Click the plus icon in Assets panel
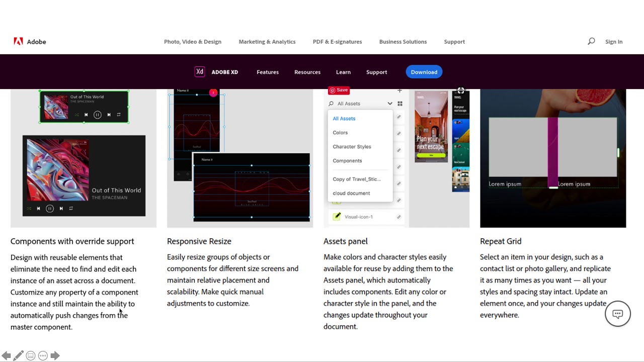This screenshot has width=644, height=362. pyautogui.click(x=399, y=90)
